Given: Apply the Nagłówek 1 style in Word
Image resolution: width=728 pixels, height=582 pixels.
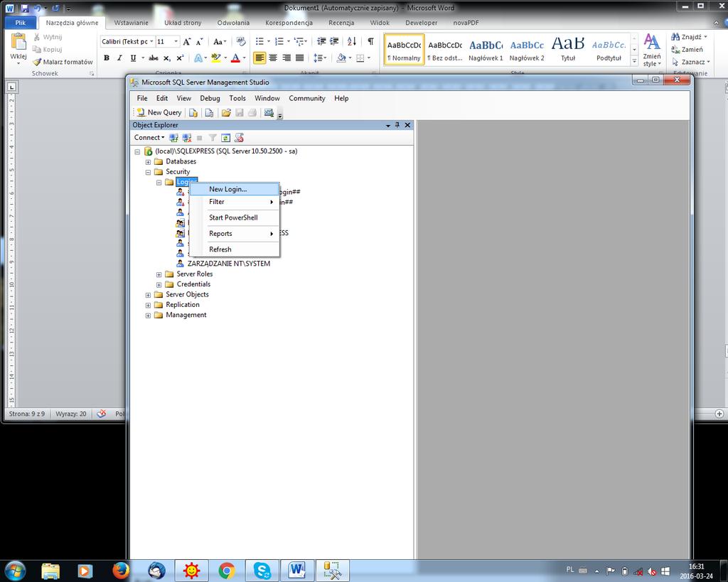Looking at the screenshot, I should click(x=486, y=49).
